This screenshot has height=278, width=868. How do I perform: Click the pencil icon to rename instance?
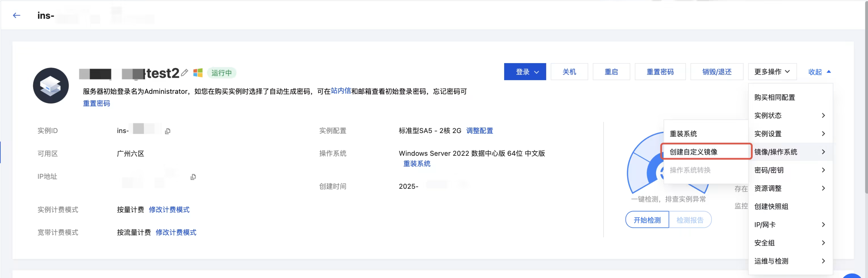[x=184, y=73]
